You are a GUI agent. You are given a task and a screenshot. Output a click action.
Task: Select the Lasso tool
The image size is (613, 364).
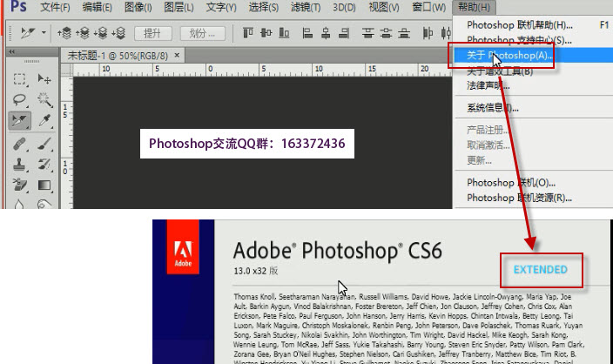[x=19, y=100]
